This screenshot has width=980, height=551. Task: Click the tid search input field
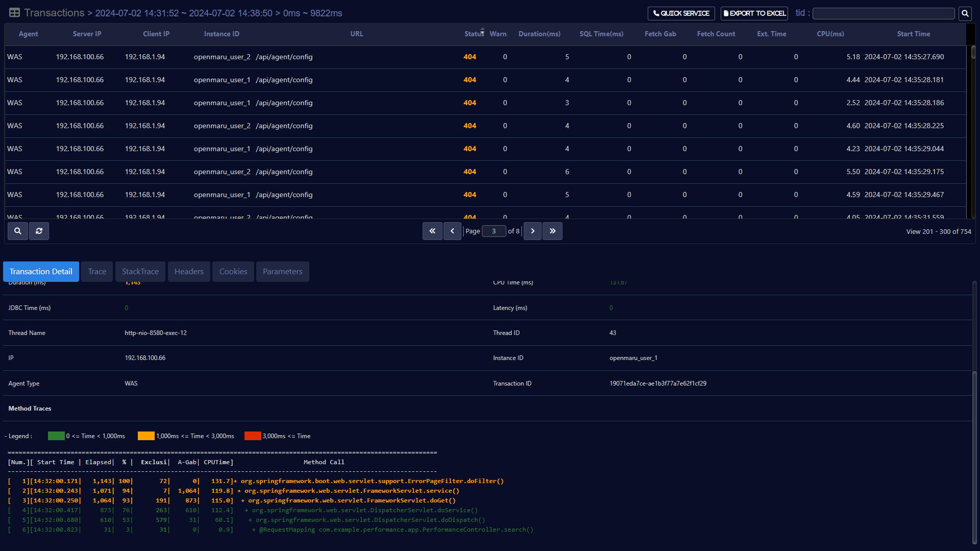tap(883, 13)
